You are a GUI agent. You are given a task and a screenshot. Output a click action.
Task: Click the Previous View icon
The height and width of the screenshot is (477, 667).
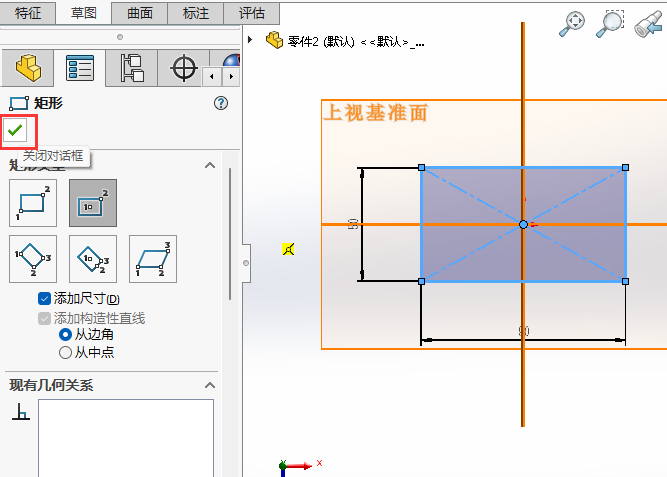(648, 24)
